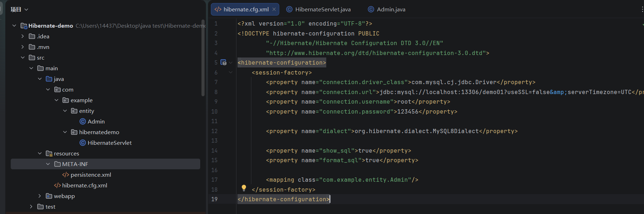The height and width of the screenshot is (214, 644).
Task: Click the src folder icon
Action: pyautogui.click(x=32, y=57)
